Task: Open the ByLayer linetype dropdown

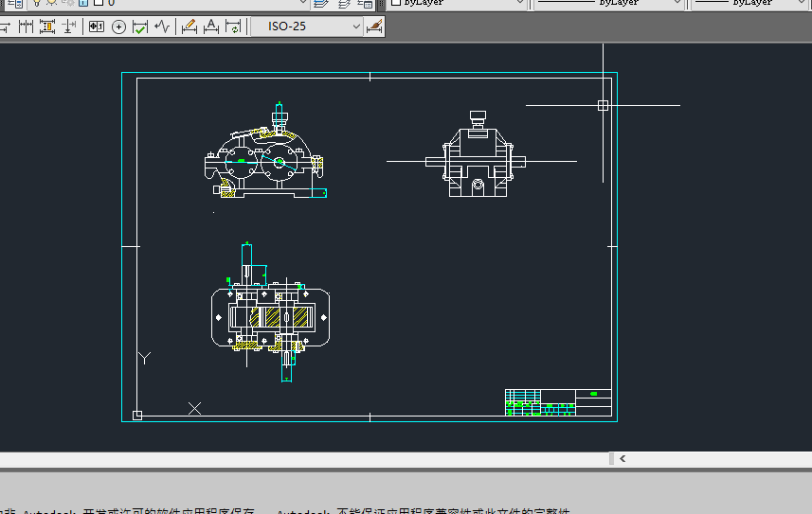Action: [677, 3]
